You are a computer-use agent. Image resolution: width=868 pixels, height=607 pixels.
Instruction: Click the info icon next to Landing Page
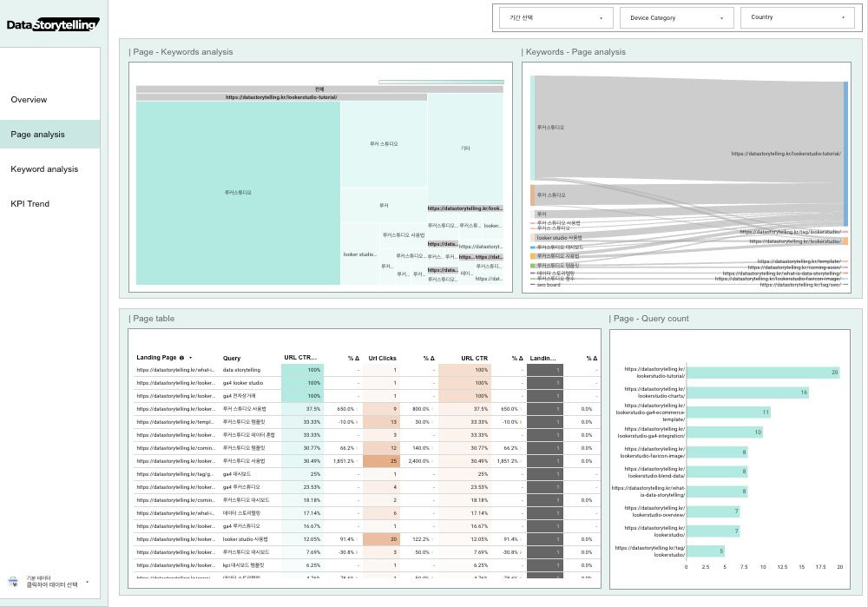pyautogui.click(x=181, y=358)
